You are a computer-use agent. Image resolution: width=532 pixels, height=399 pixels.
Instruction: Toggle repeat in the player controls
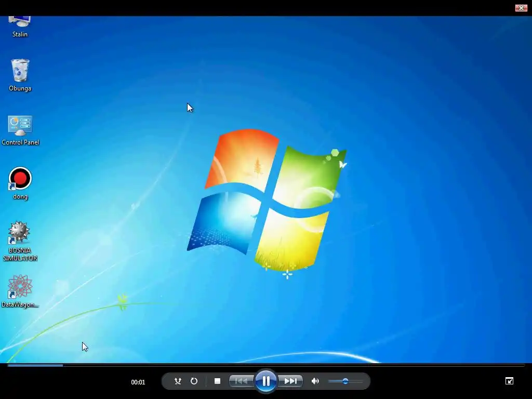point(194,381)
